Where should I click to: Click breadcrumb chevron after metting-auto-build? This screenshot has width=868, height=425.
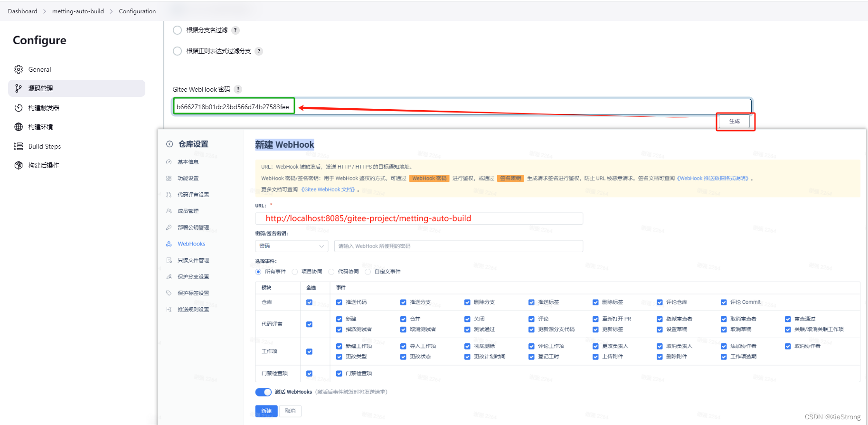[x=112, y=11]
